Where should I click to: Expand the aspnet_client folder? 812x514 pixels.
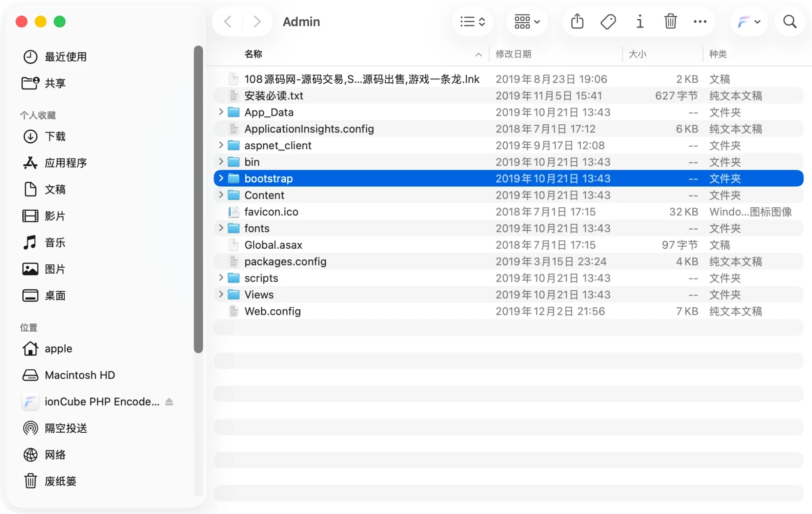(221, 145)
